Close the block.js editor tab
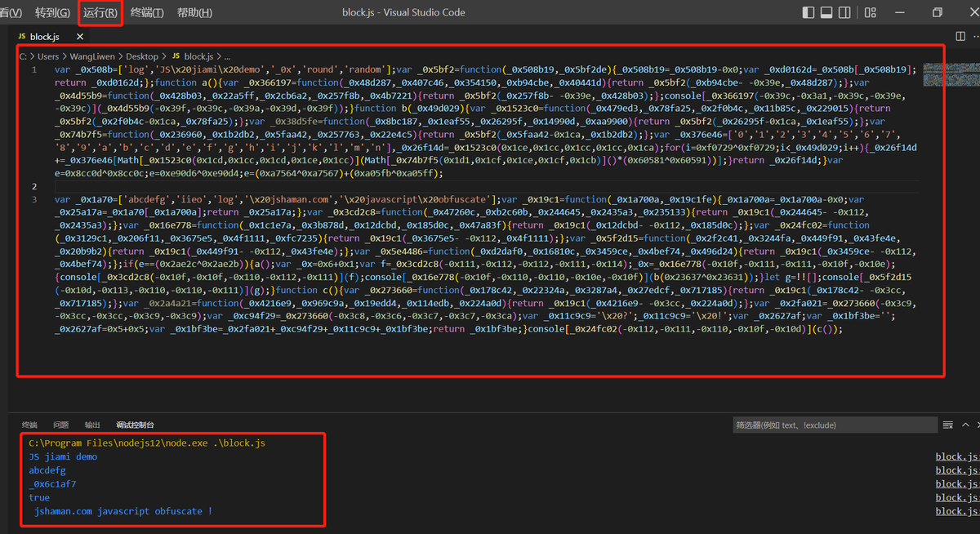The height and width of the screenshot is (534, 980). (x=80, y=37)
